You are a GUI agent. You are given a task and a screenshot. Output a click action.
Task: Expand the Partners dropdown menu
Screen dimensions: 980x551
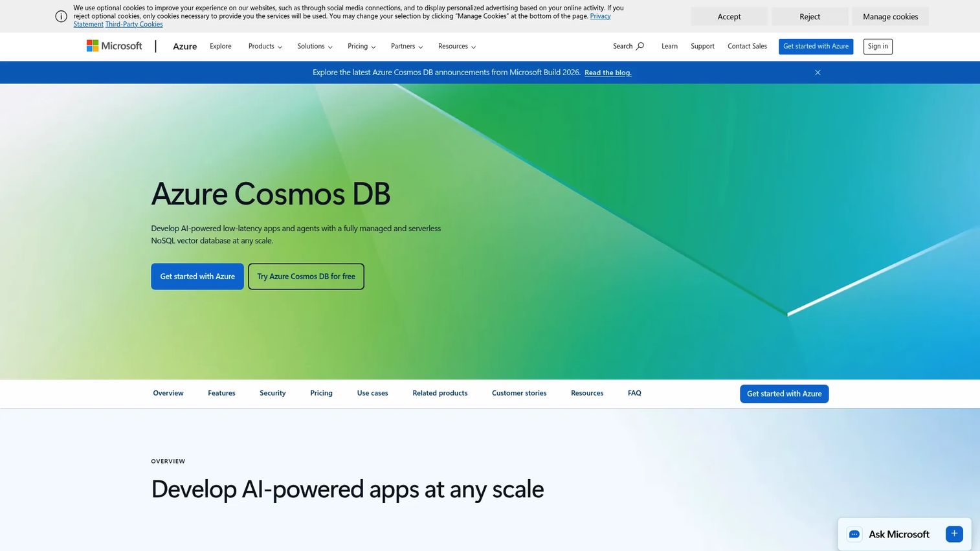pos(406,46)
